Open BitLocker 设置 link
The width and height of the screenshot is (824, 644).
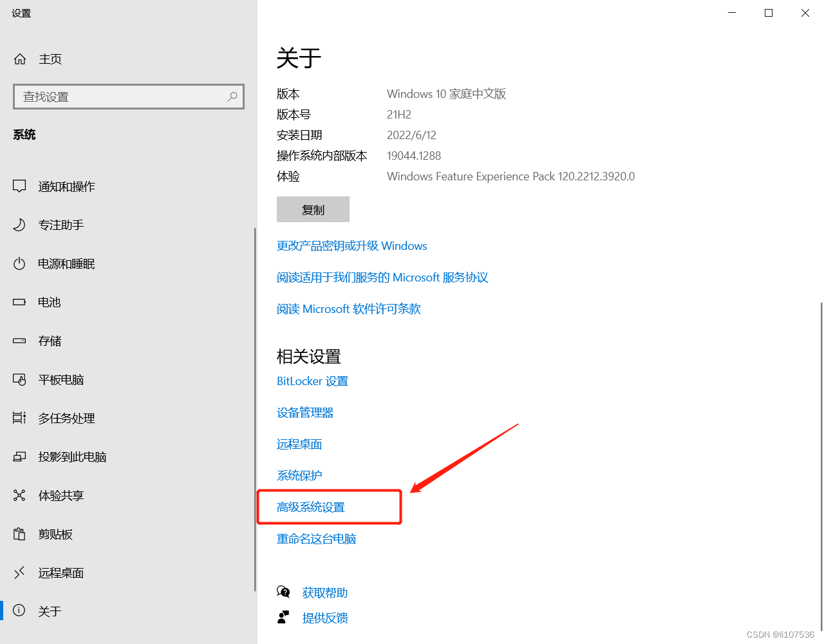pyautogui.click(x=312, y=381)
